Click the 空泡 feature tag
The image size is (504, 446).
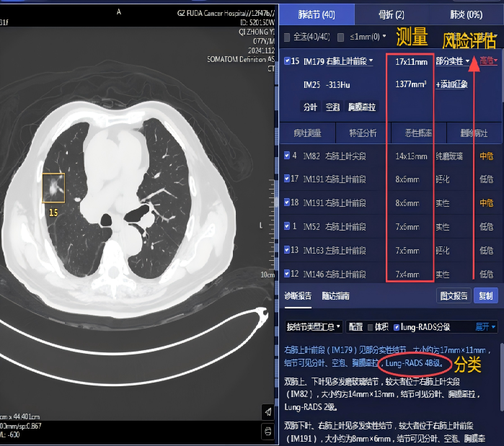coord(332,107)
